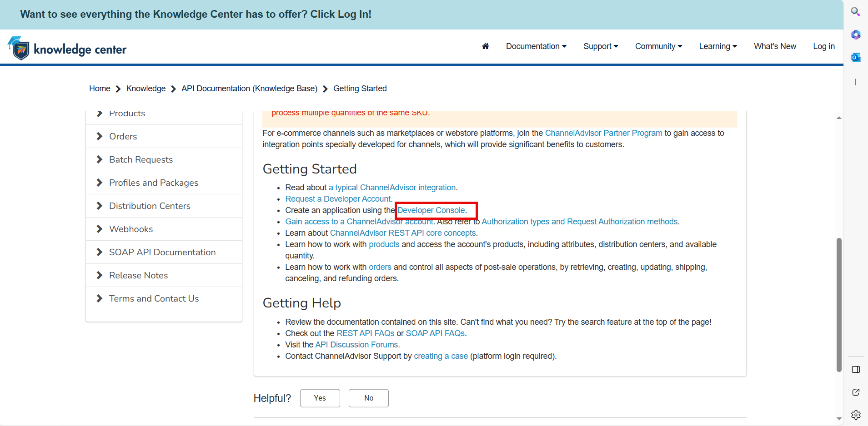This screenshot has width=868, height=426.
Task: Expand the Documentation dropdown menu
Action: click(x=536, y=46)
